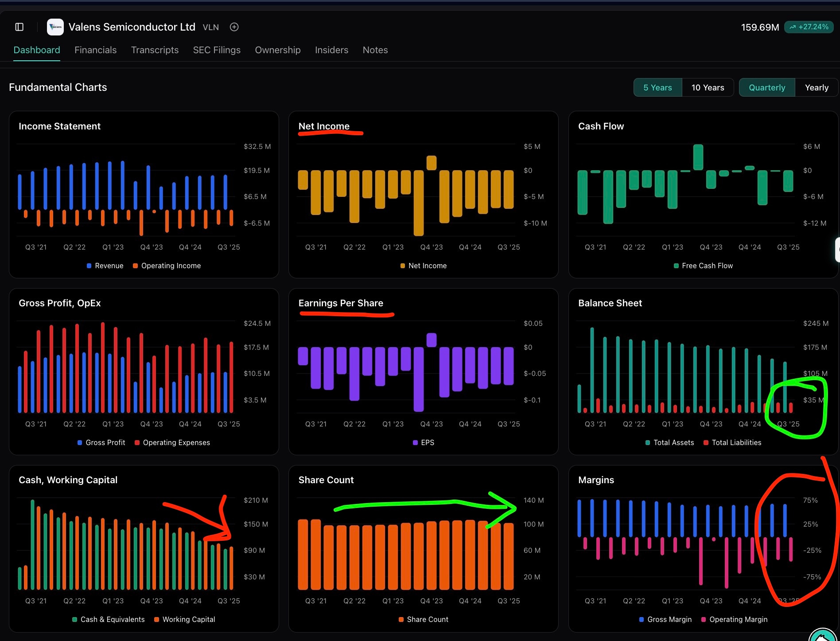840x641 pixels.
Task: Click the Cash Flow chart title
Action: click(601, 126)
